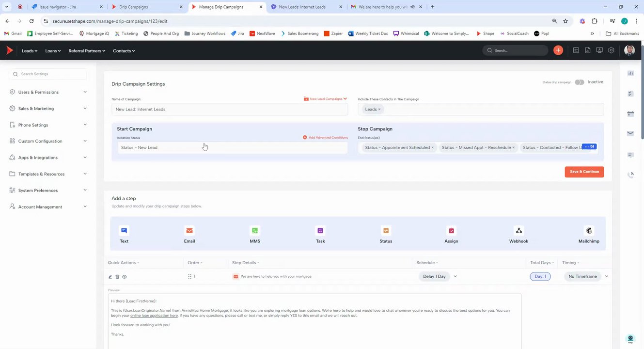This screenshot has height=349, width=644.
Task: Open the calendar icon in right sidebar
Action: pyautogui.click(x=630, y=114)
